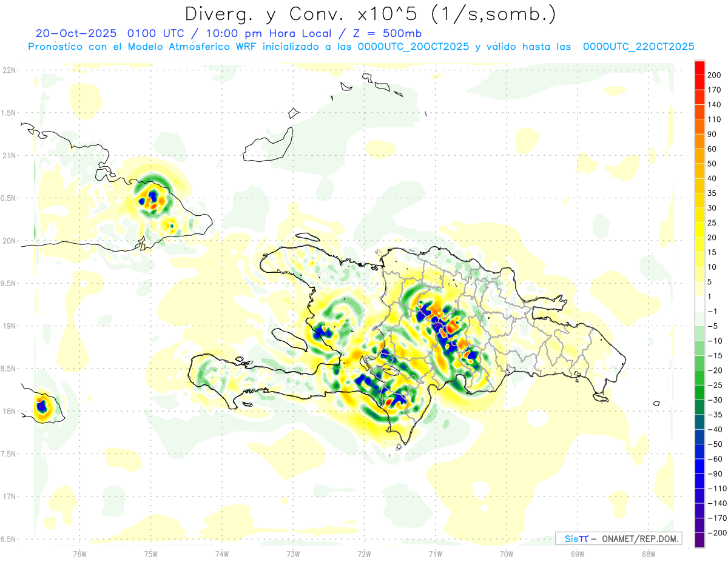Click the '18N' latitude label
Image resolution: width=728 pixels, height=562 pixels.
tap(9, 411)
